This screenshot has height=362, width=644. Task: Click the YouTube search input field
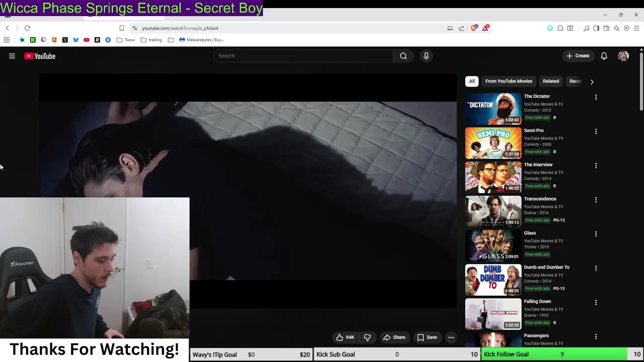coord(303,56)
